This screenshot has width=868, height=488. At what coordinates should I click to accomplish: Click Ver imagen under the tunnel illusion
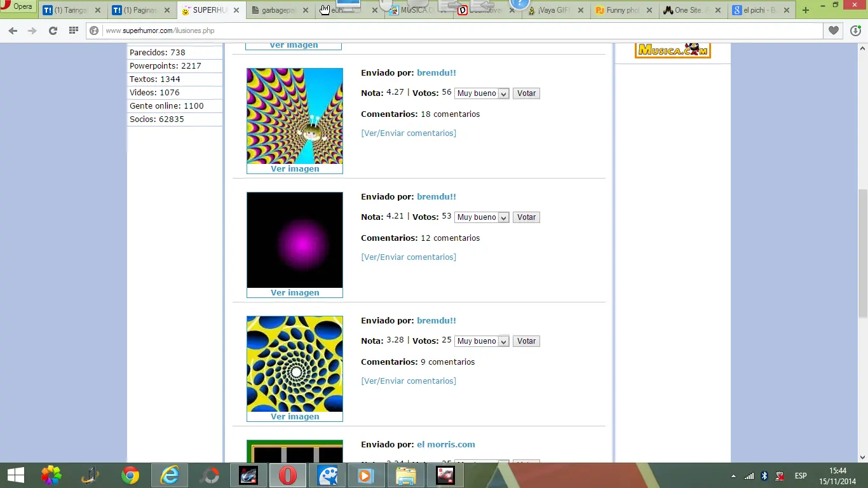(295, 169)
